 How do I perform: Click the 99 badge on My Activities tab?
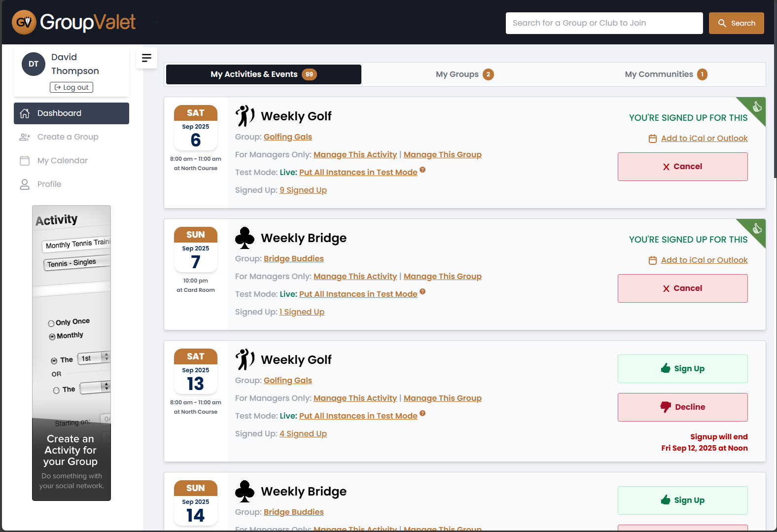tap(309, 74)
